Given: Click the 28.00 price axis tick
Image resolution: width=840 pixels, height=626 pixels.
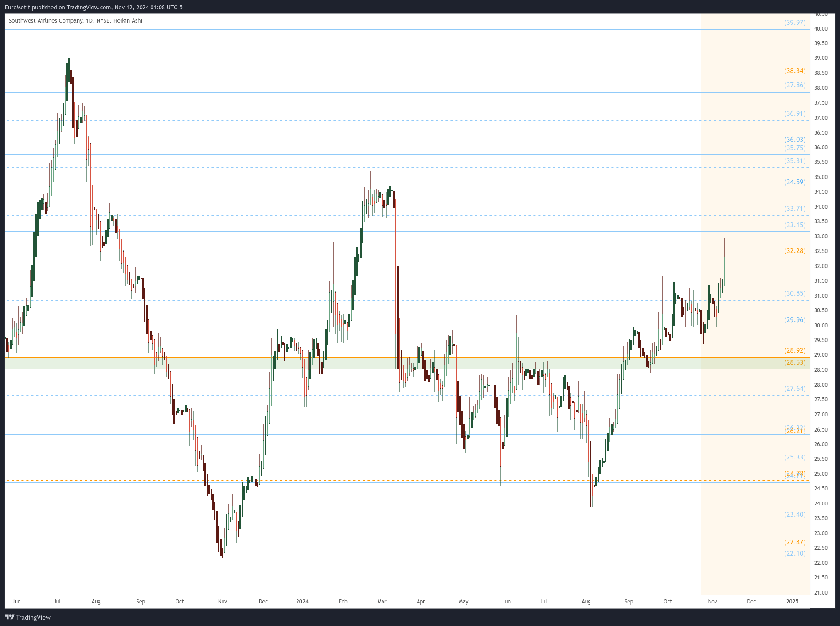Looking at the screenshot, I should [x=820, y=385].
